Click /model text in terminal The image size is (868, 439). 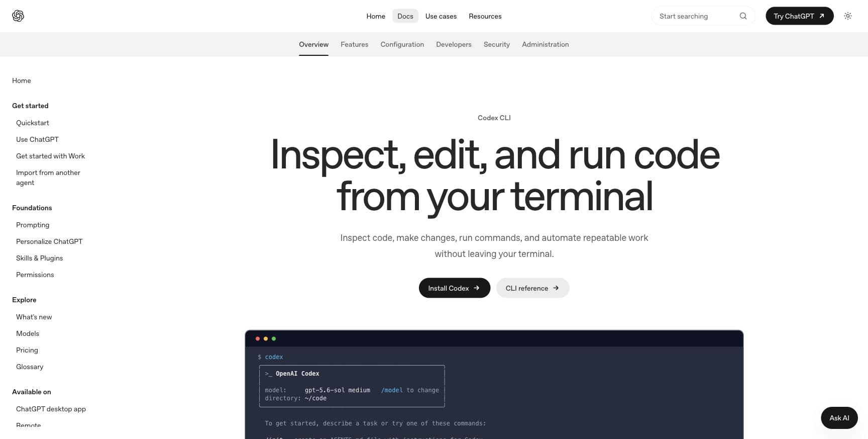pos(392,390)
